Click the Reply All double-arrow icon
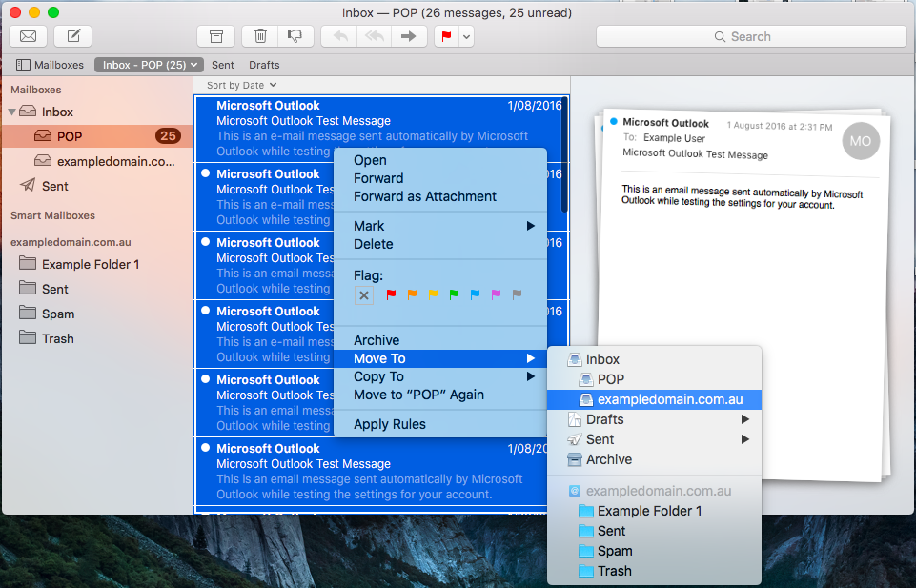 pos(374,36)
